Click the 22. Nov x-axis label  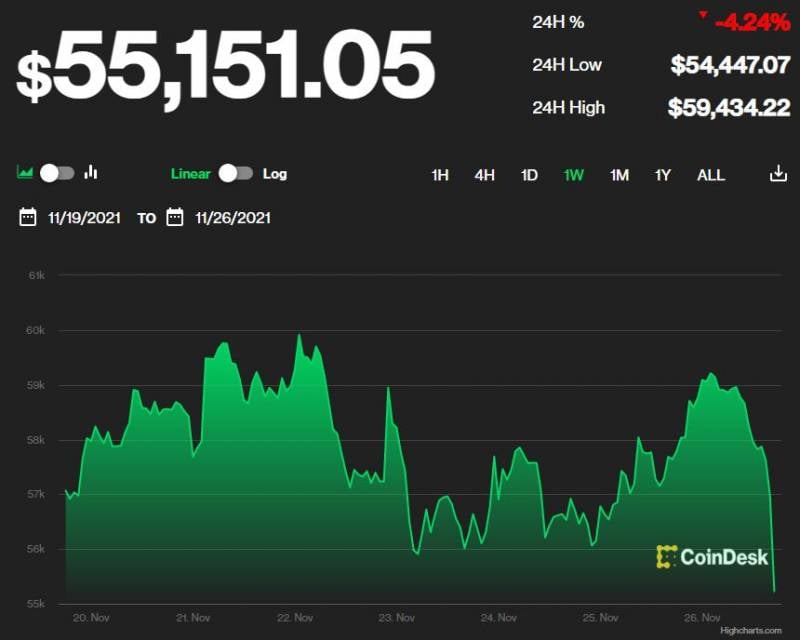click(x=295, y=618)
